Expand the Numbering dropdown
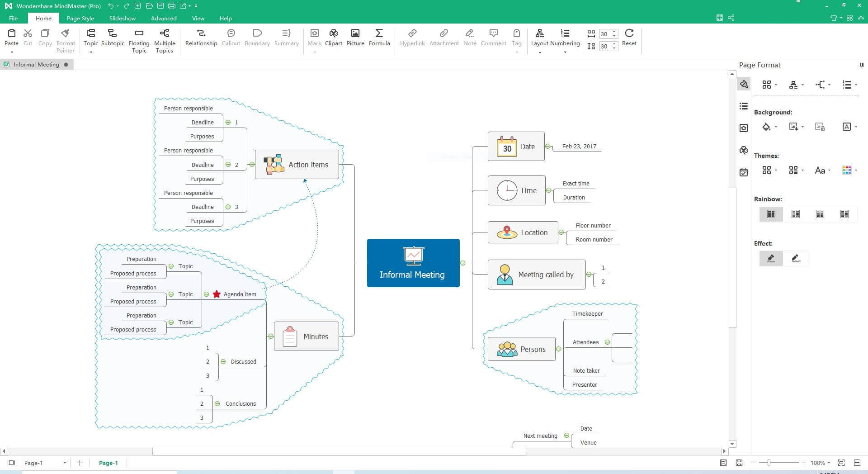Viewport: 868px width, 474px height. coord(565,52)
